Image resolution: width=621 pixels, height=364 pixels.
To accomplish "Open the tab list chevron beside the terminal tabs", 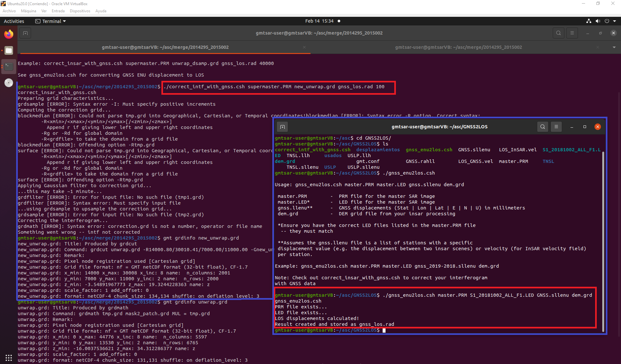I will click(x=614, y=47).
